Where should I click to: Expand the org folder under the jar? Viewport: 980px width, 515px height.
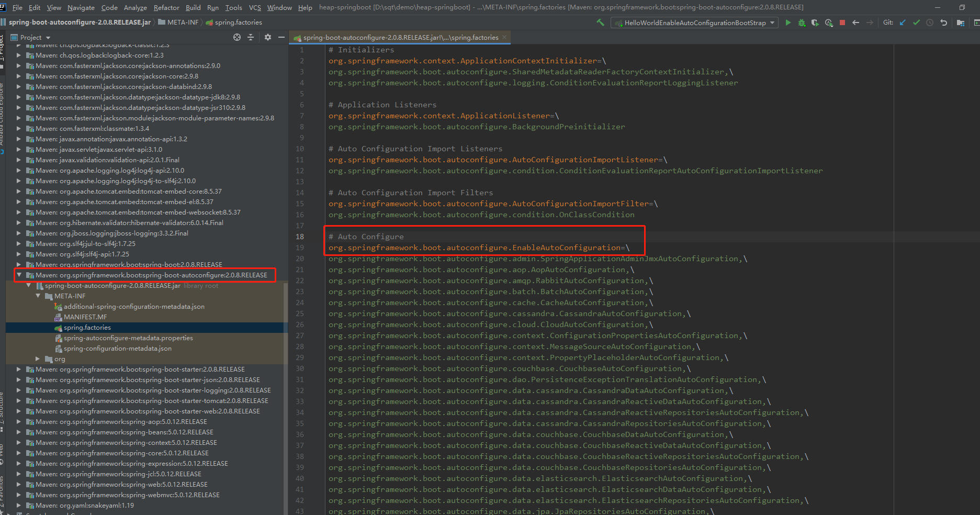38,359
